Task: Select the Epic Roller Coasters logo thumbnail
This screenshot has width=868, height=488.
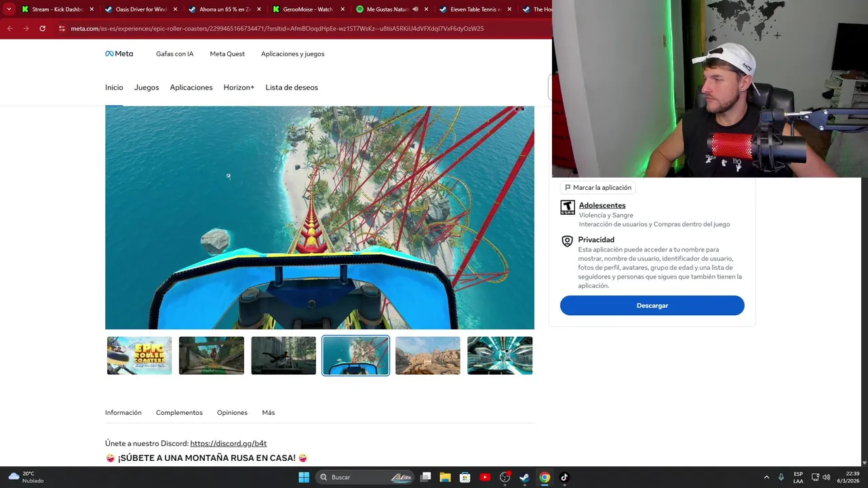Action: 139,355
